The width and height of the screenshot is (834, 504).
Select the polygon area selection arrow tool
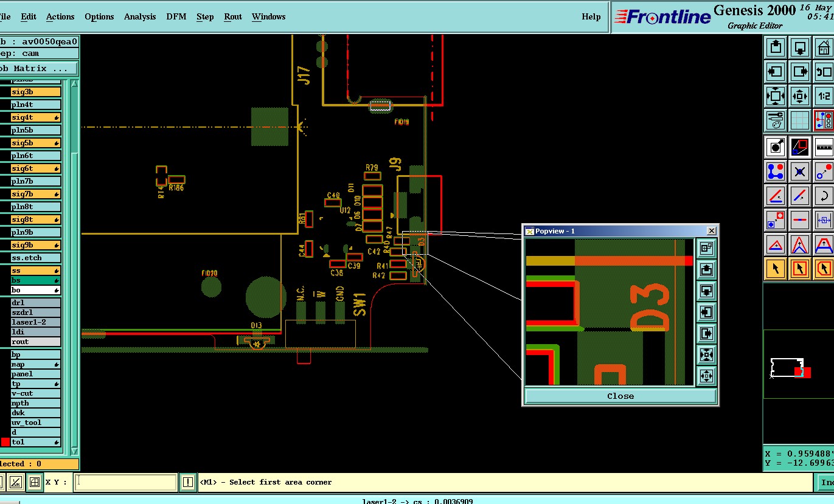(x=824, y=268)
